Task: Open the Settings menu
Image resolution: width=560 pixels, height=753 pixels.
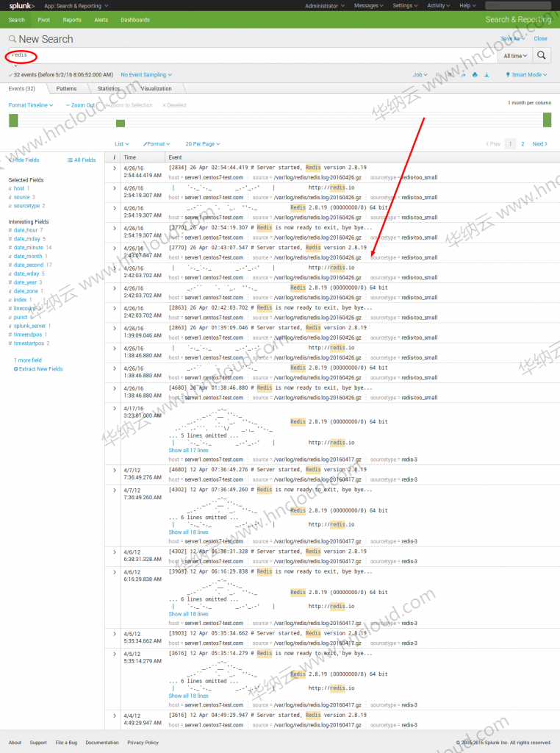Action: (x=405, y=6)
